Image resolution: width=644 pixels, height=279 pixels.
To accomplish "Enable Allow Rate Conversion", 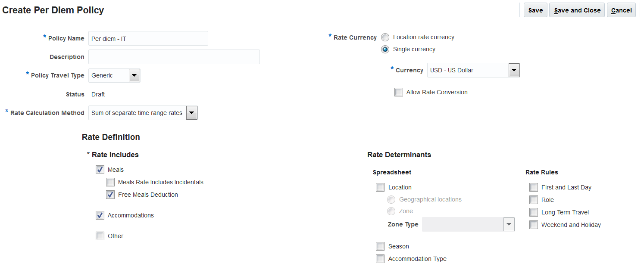I will (x=399, y=92).
